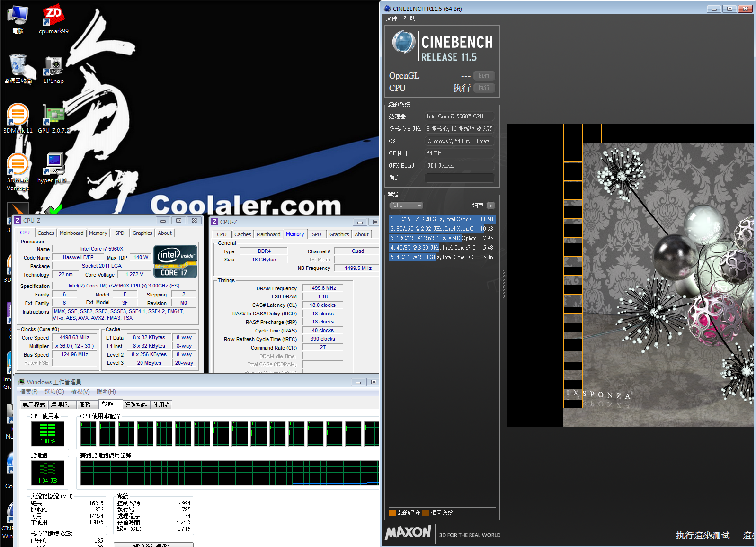Open SPD tab in right CPU-Z window
This screenshot has height=547, width=756.
tap(317, 234)
